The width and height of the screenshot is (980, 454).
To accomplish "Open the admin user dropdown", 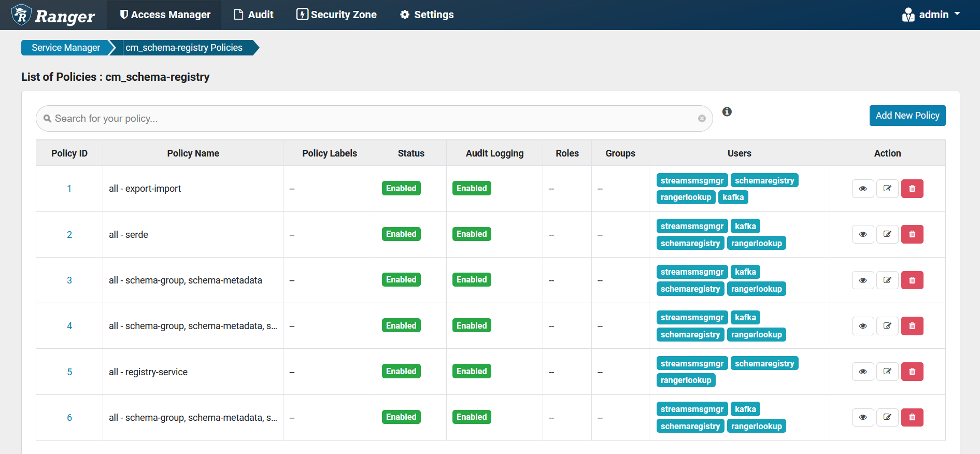I will pyautogui.click(x=931, y=15).
